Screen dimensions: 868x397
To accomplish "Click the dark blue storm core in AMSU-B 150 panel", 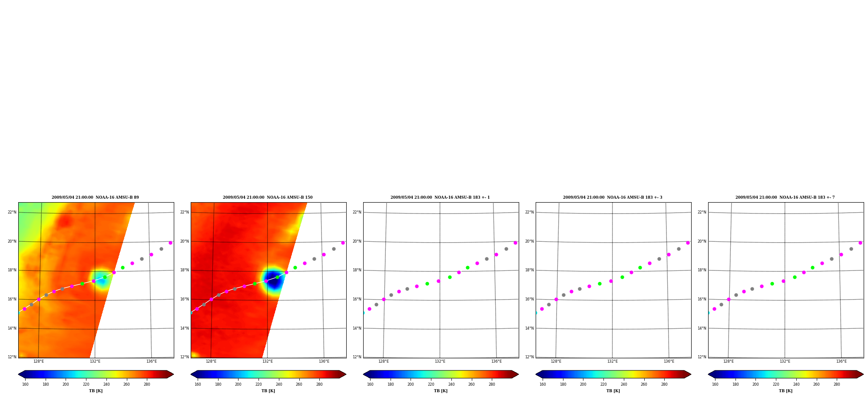I will pyautogui.click(x=274, y=281).
